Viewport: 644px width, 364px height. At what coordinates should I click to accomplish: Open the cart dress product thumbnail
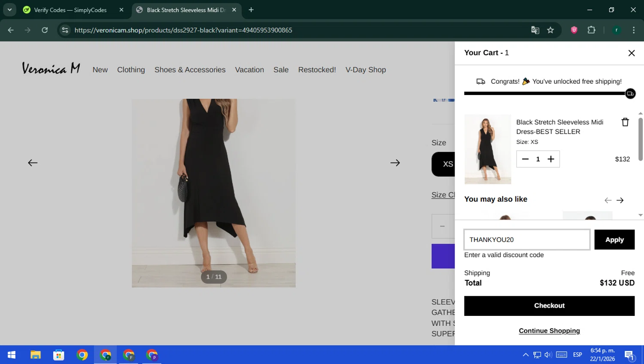click(488, 149)
